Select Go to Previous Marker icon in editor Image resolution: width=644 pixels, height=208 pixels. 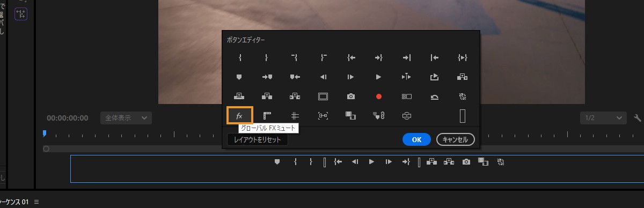(295, 77)
